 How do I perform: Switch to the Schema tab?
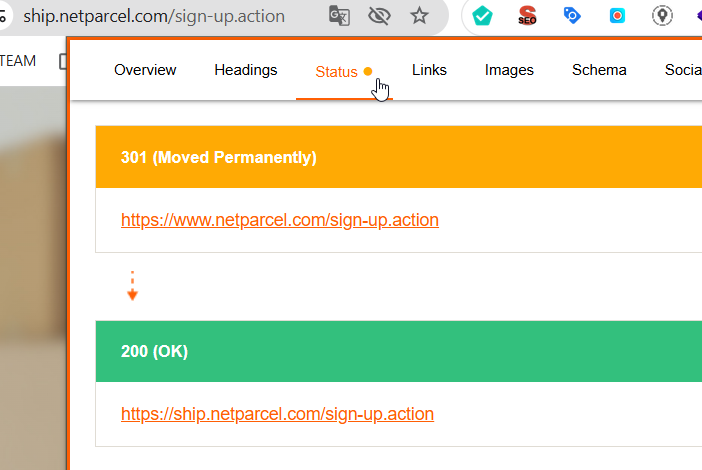599,70
